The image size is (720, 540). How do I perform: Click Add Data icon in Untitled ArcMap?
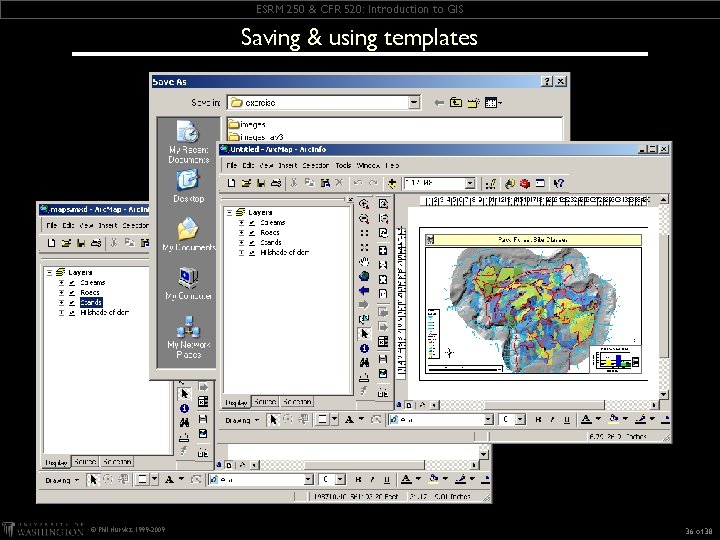tap(392, 183)
